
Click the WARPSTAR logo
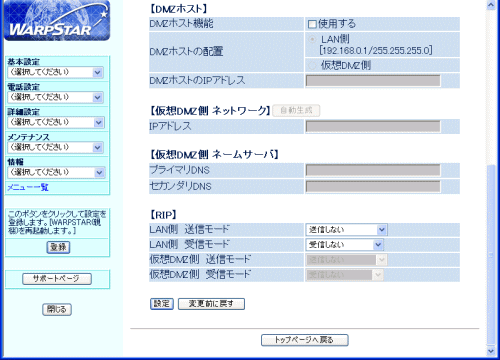click(57, 21)
